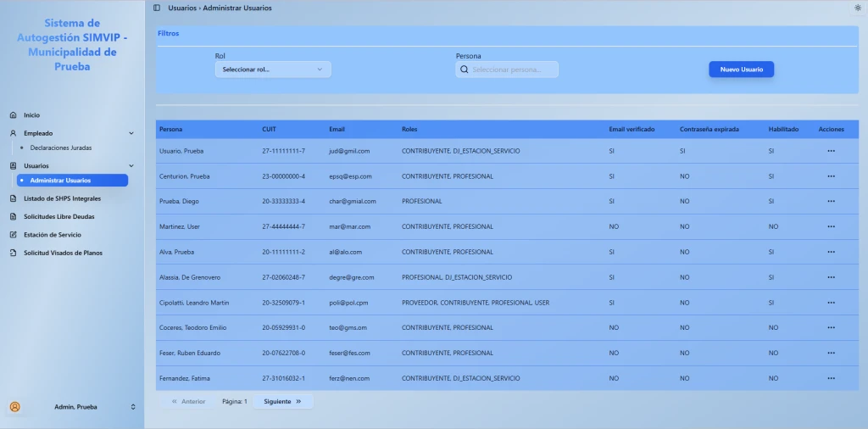Switch theme with the sun icon
This screenshot has height=429, width=868.
858,8
